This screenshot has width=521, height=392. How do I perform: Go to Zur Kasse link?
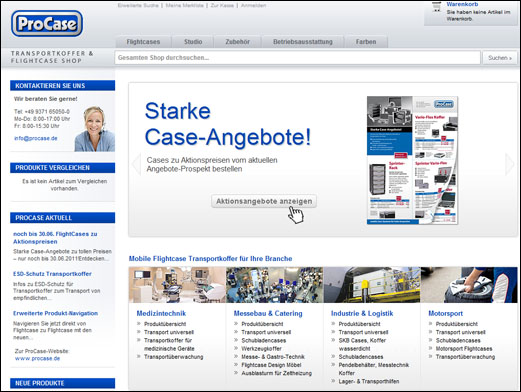pos(222,5)
